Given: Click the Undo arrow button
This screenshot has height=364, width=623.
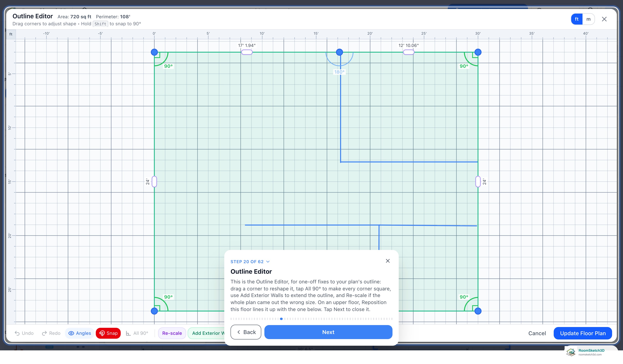Looking at the screenshot, I should 24,333.
